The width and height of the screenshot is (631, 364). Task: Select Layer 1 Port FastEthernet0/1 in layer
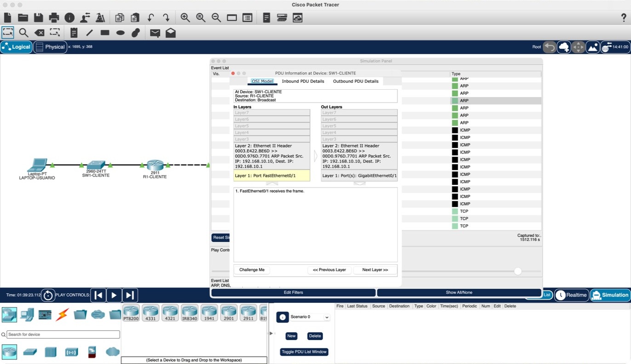272,176
